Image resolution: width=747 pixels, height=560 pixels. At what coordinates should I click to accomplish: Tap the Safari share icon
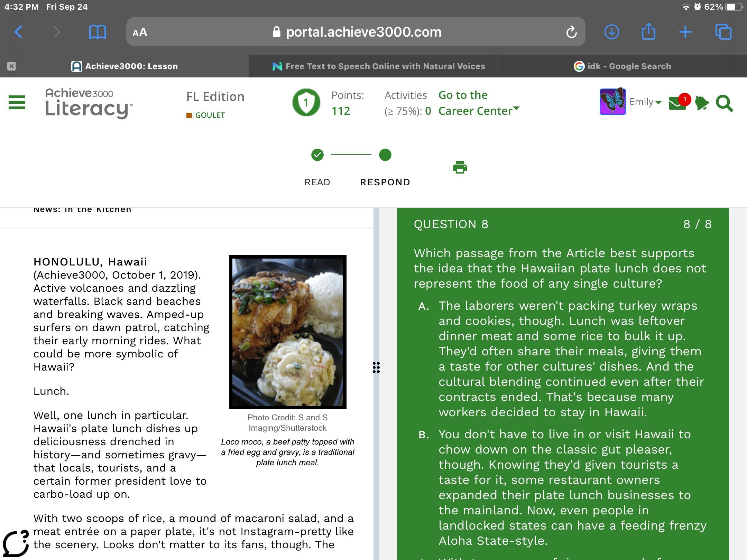click(x=648, y=32)
